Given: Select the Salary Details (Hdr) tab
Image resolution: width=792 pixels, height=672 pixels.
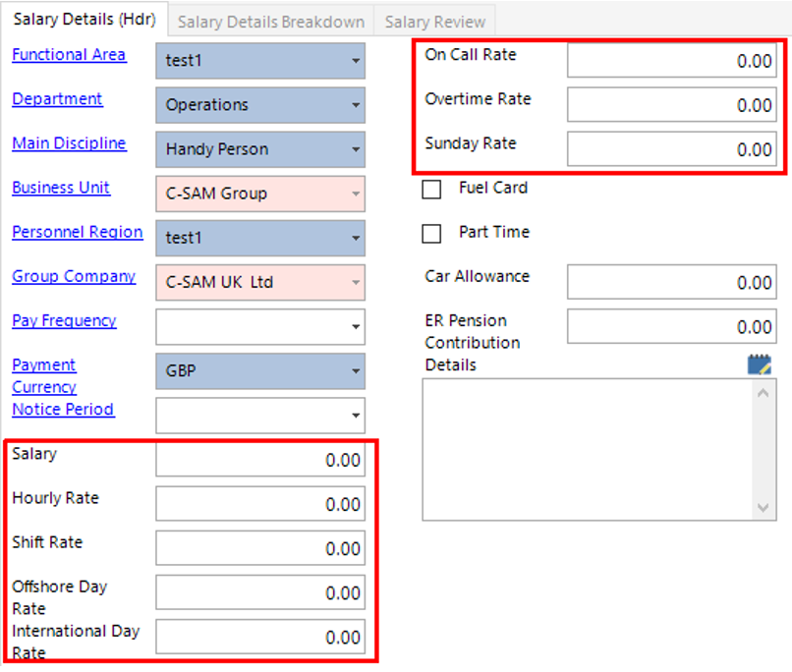Looking at the screenshot, I should pos(84,18).
